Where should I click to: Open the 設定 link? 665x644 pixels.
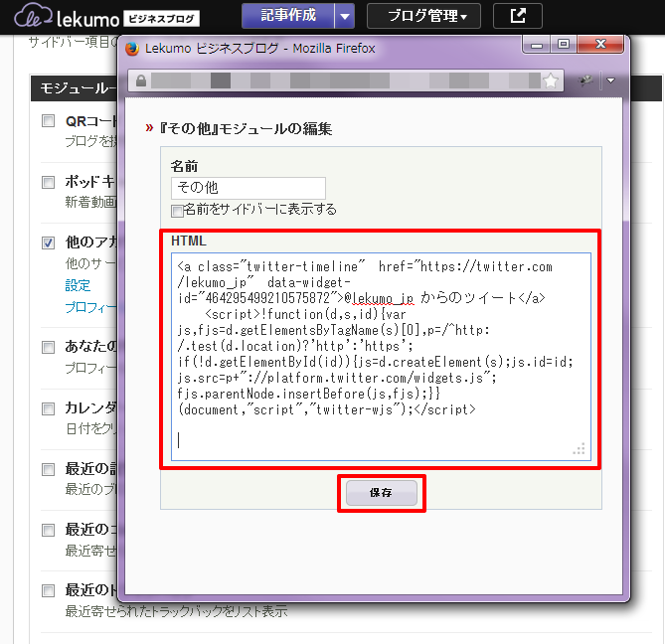[x=78, y=285]
